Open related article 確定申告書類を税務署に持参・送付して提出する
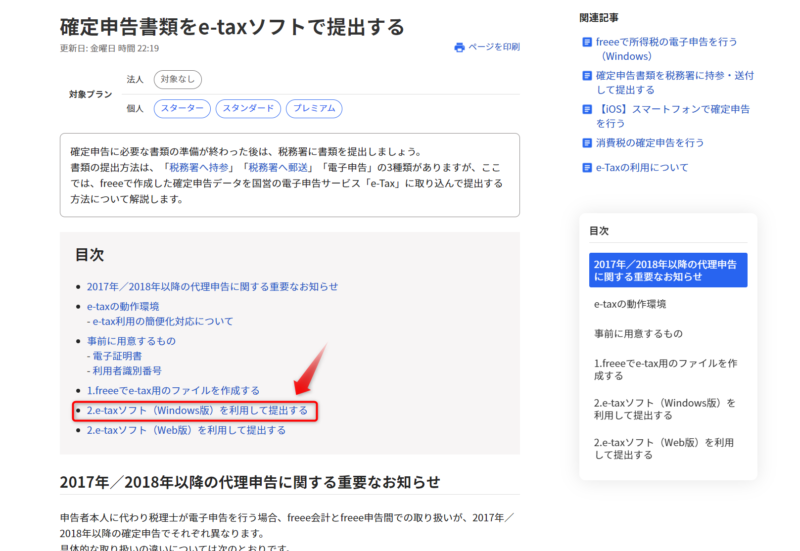Image resolution: width=800 pixels, height=551 pixels. pos(674,83)
